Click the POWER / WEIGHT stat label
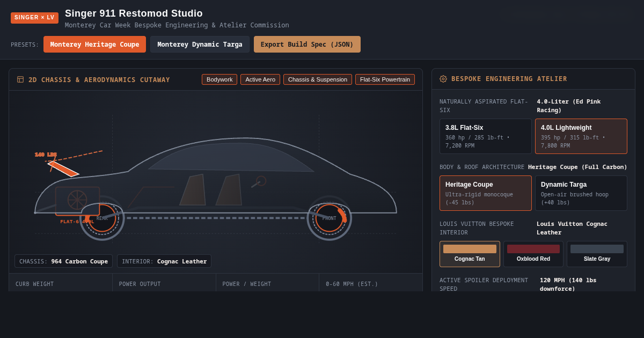This screenshot has height=338, width=644. (247, 284)
